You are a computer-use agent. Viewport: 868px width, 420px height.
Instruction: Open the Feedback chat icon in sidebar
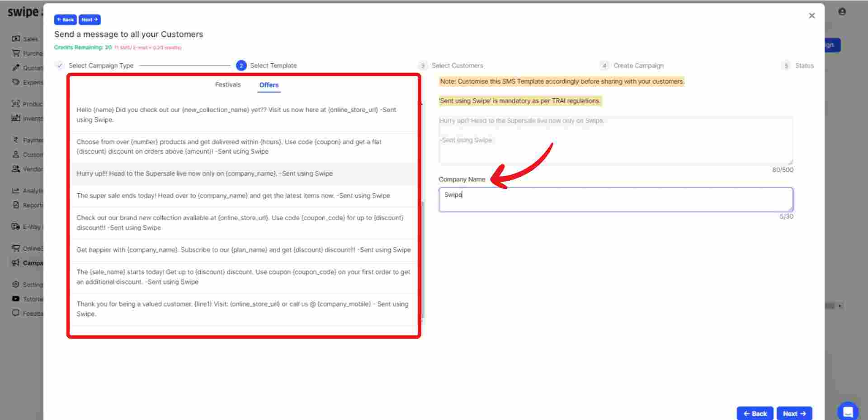tap(16, 313)
